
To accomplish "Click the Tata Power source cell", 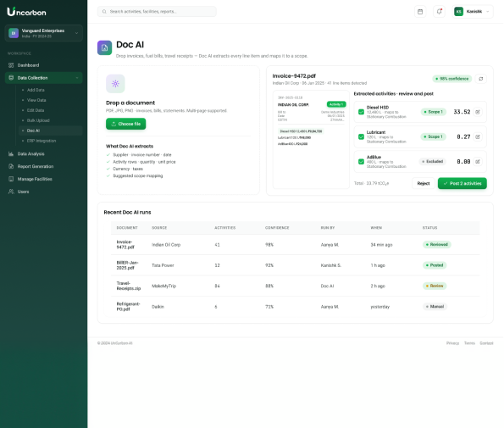I will (163, 265).
